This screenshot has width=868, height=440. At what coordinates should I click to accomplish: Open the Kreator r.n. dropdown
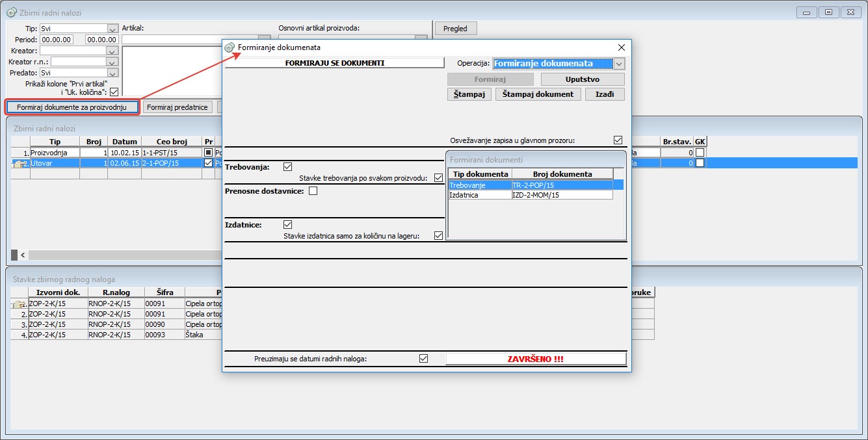[112, 62]
